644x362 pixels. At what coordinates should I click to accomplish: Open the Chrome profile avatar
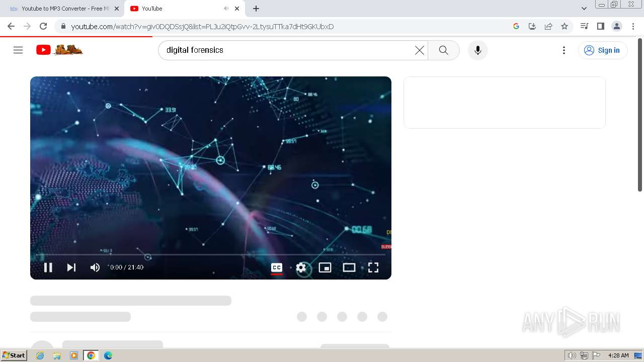(616, 26)
